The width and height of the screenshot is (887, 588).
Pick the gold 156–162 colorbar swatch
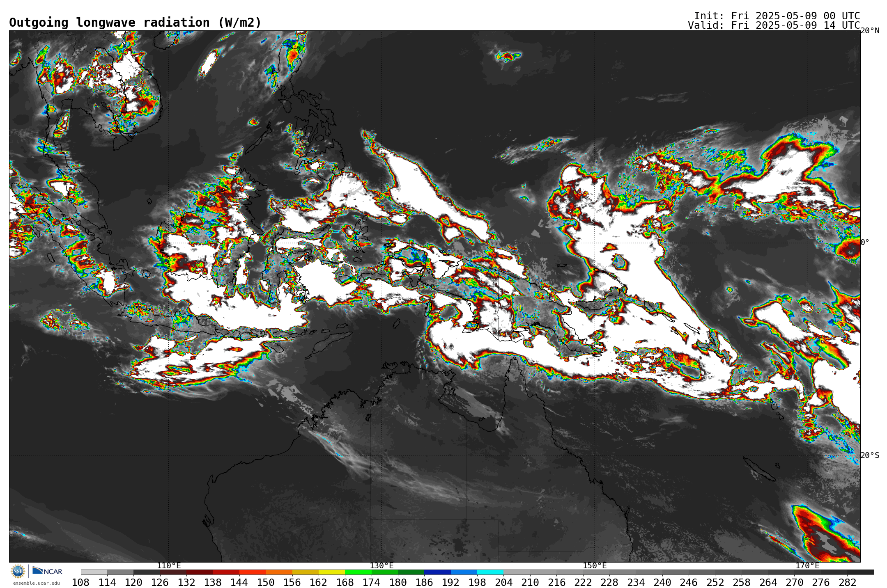tap(306, 572)
